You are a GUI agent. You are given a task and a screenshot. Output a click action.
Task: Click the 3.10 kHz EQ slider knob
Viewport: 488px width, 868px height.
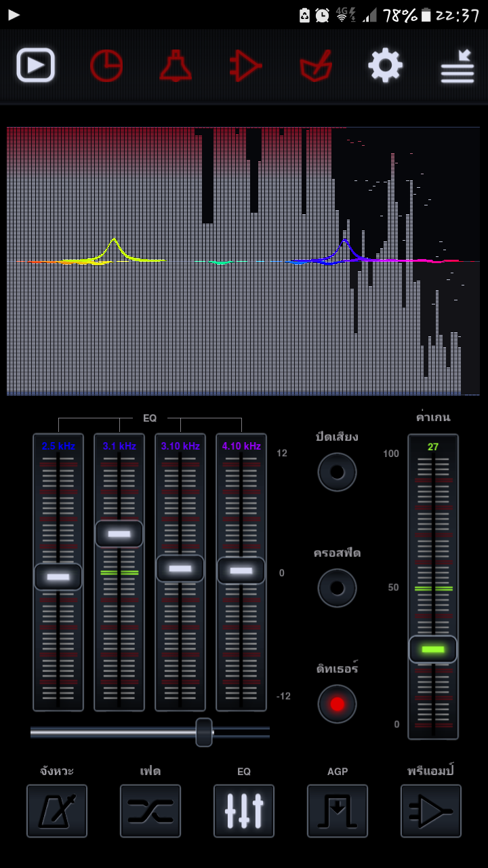point(180,569)
